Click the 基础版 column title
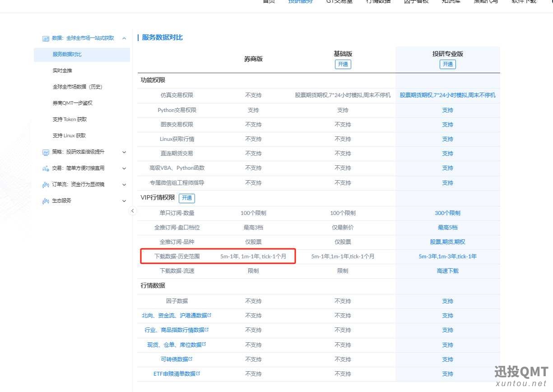 click(343, 54)
